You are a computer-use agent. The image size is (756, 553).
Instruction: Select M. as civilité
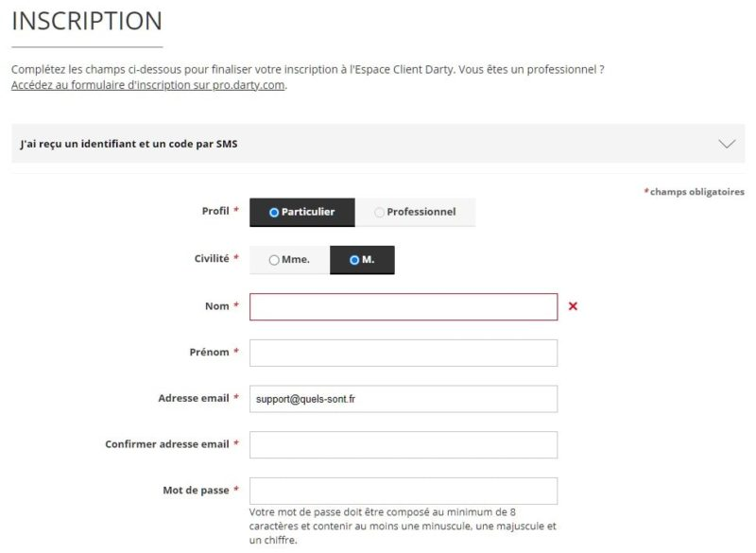tap(362, 260)
